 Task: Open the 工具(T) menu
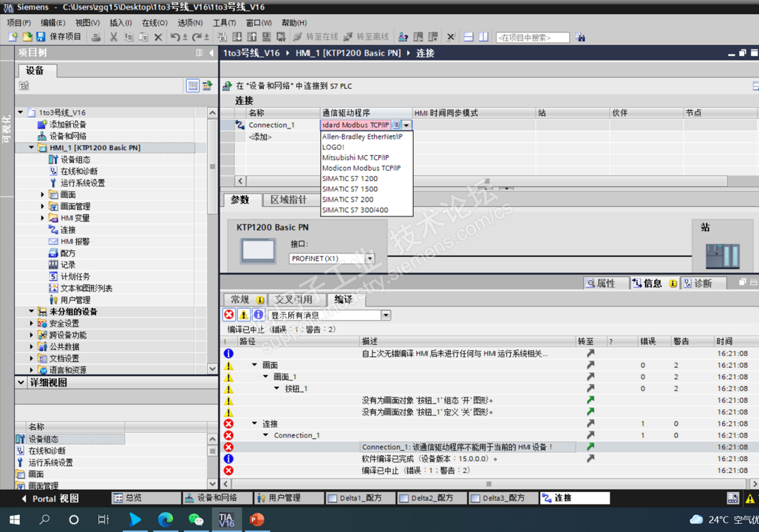(224, 23)
